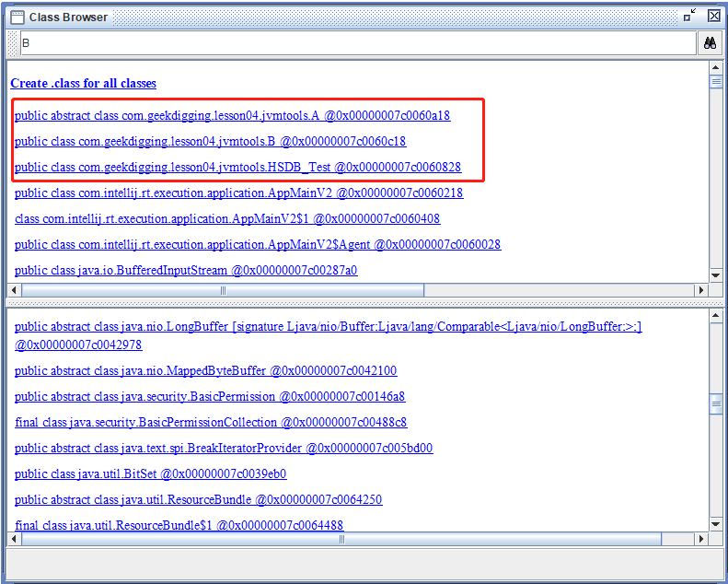Screen dimensions: 728x584
Task: Click upper pane vertical scrollbar thumb
Action: [715, 82]
